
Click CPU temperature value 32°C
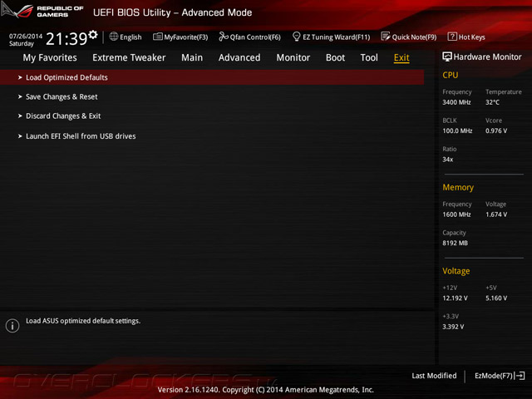coord(492,102)
